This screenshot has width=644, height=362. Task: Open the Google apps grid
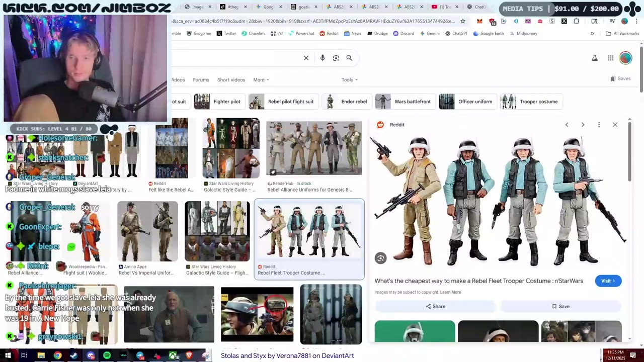pos(610,58)
